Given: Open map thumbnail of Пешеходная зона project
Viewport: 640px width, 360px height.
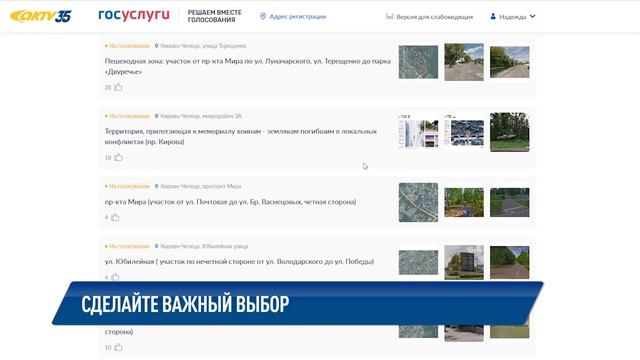Looking at the screenshot, I should coord(418,62).
